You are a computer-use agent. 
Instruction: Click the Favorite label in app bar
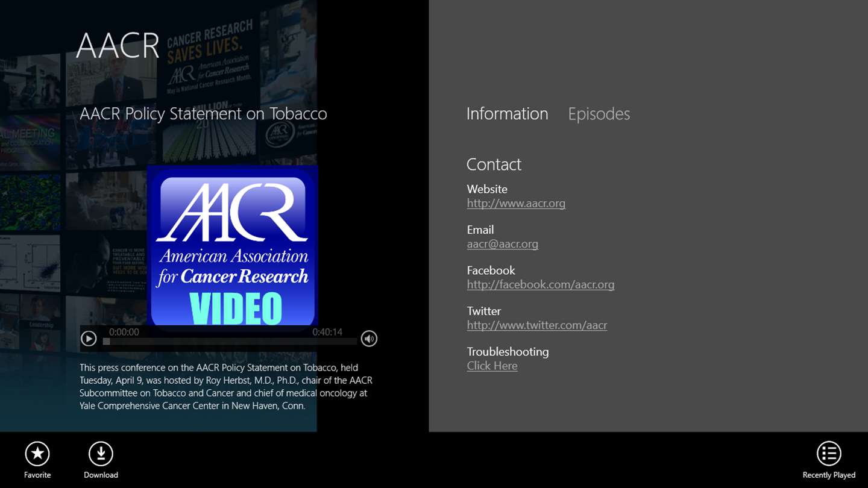coord(37,475)
